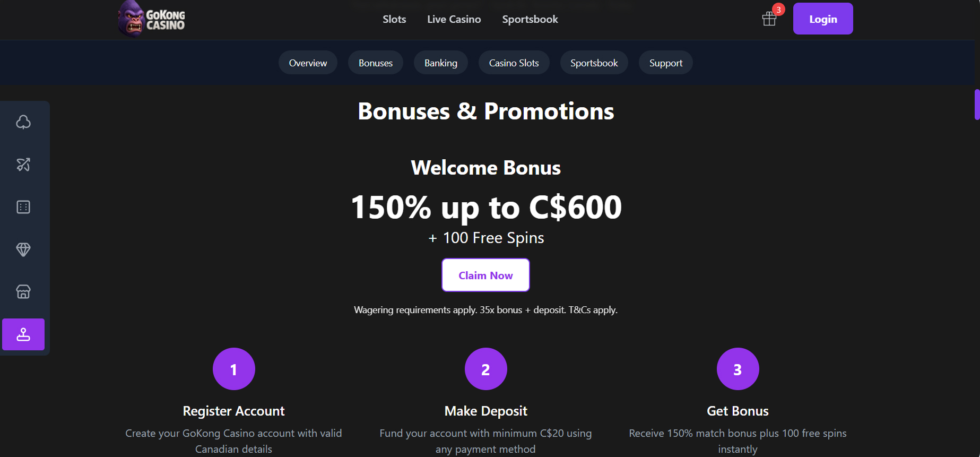Switch to the Casino Slots tab
Image resolution: width=980 pixels, height=457 pixels.
[514, 63]
